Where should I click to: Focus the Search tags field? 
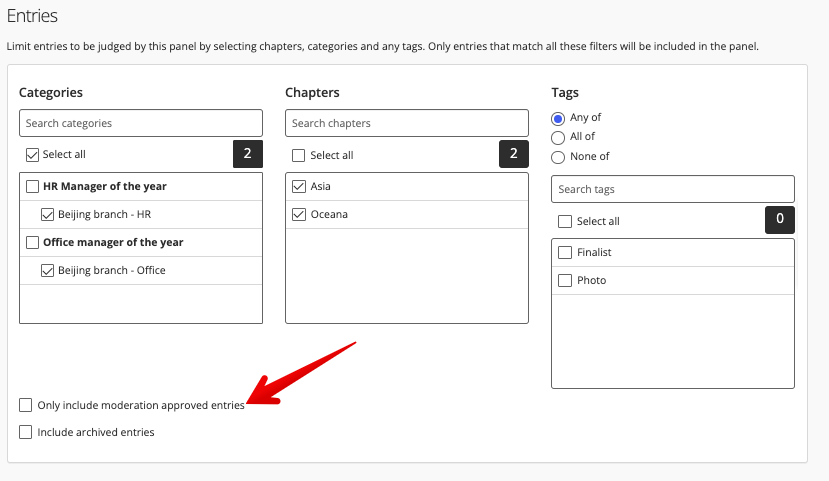coord(673,189)
